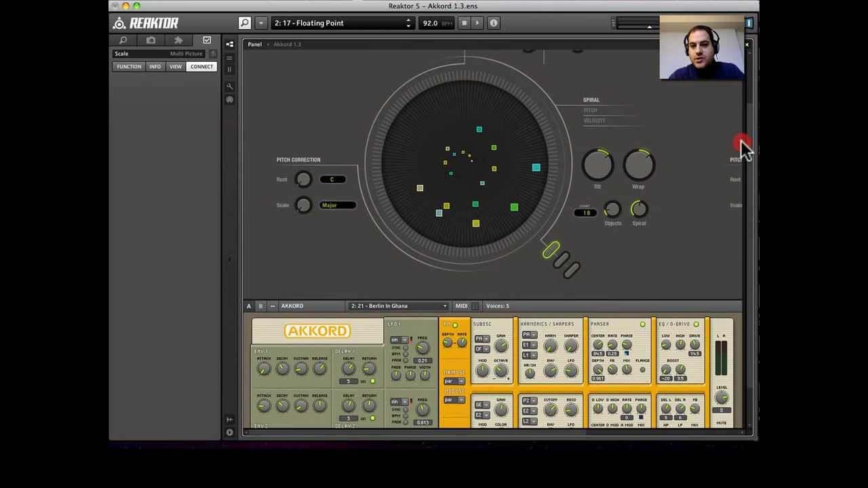Stop playback with the stop button
This screenshot has width=868, height=488.
click(464, 23)
